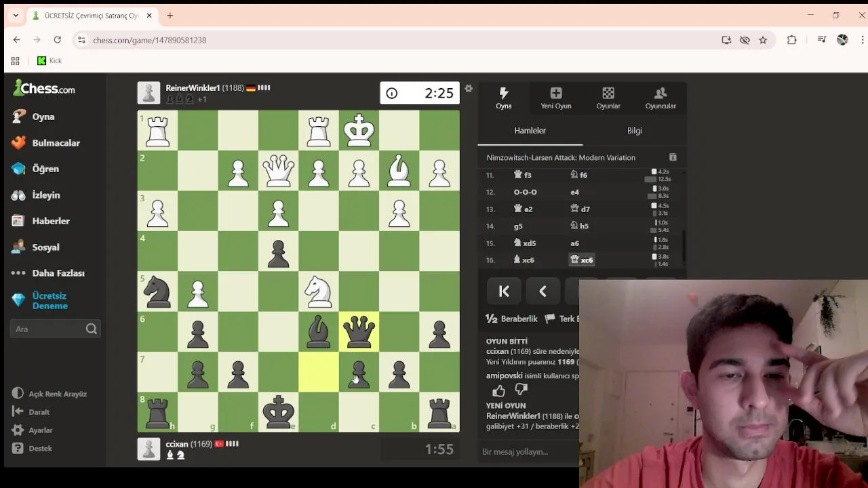Open the Ücretsiz Deneme offer
This screenshot has width=868, height=488.
[41, 301]
